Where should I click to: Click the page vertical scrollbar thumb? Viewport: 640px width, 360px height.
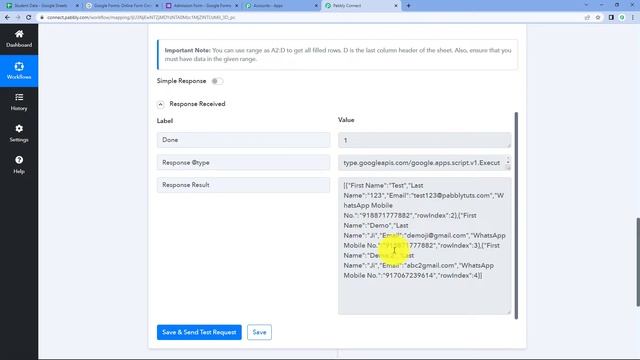click(x=638, y=262)
